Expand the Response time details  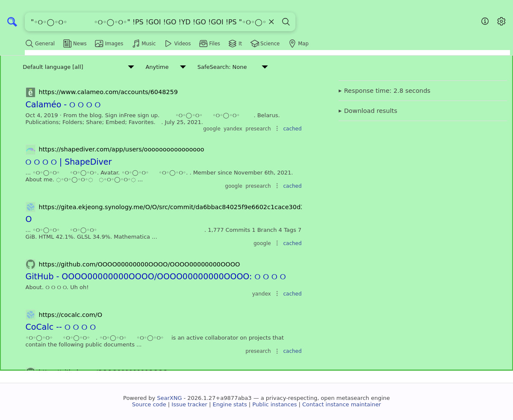point(384,91)
